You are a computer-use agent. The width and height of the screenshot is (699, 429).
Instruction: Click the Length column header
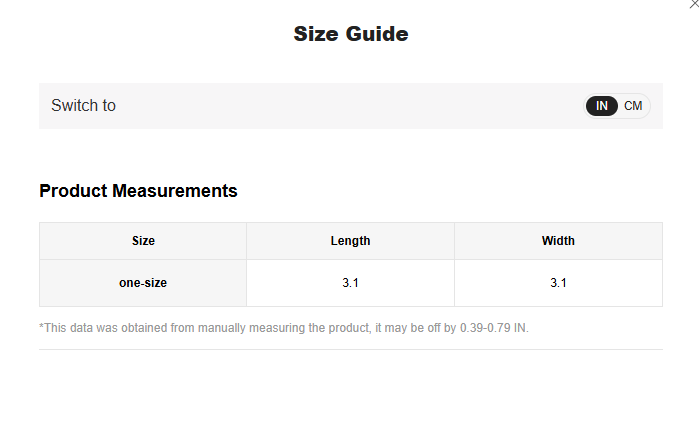350,241
